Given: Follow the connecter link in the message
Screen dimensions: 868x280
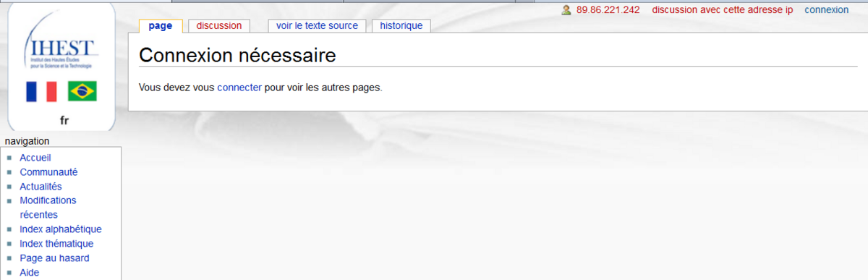Looking at the screenshot, I should point(239,88).
